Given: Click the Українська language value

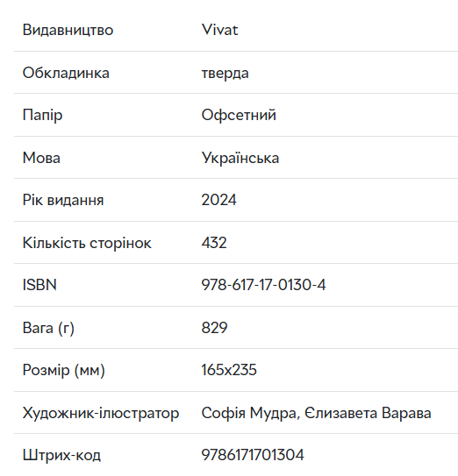Looking at the screenshot, I should [x=240, y=158].
